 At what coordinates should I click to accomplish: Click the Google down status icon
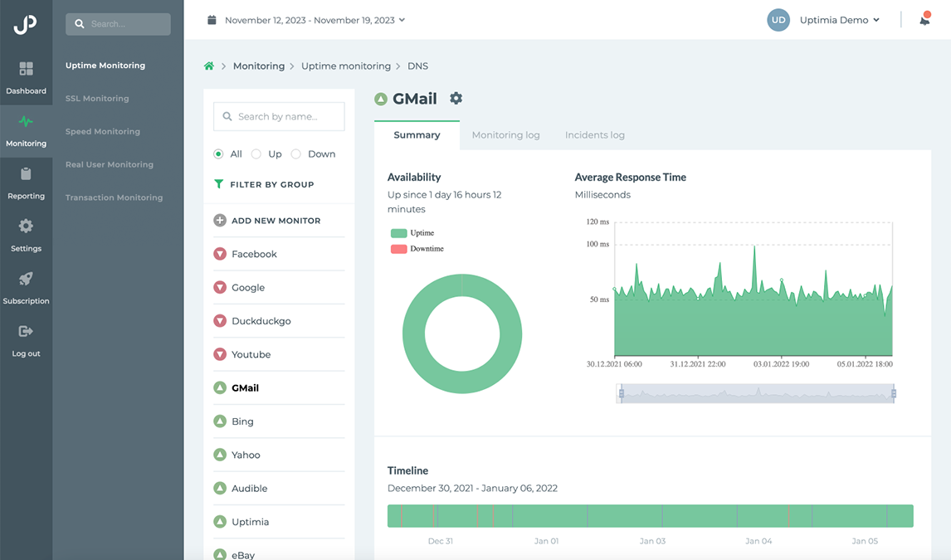click(220, 287)
